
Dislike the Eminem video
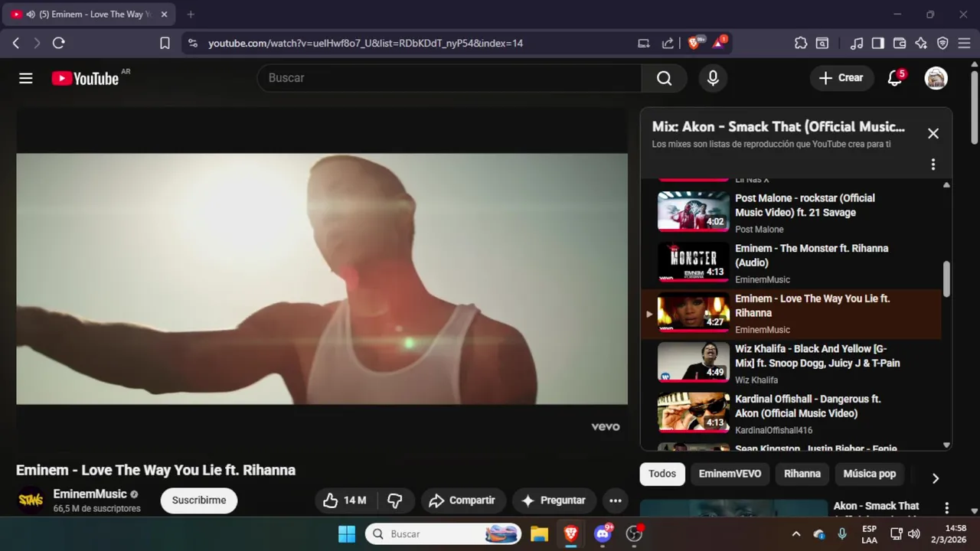[x=395, y=500]
